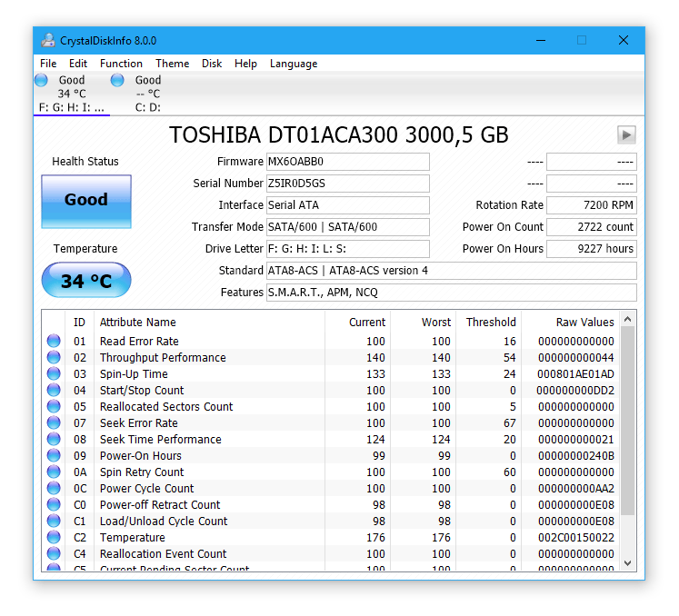Click the Serial Number field
The image size is (679, 616).
[348, 184]
